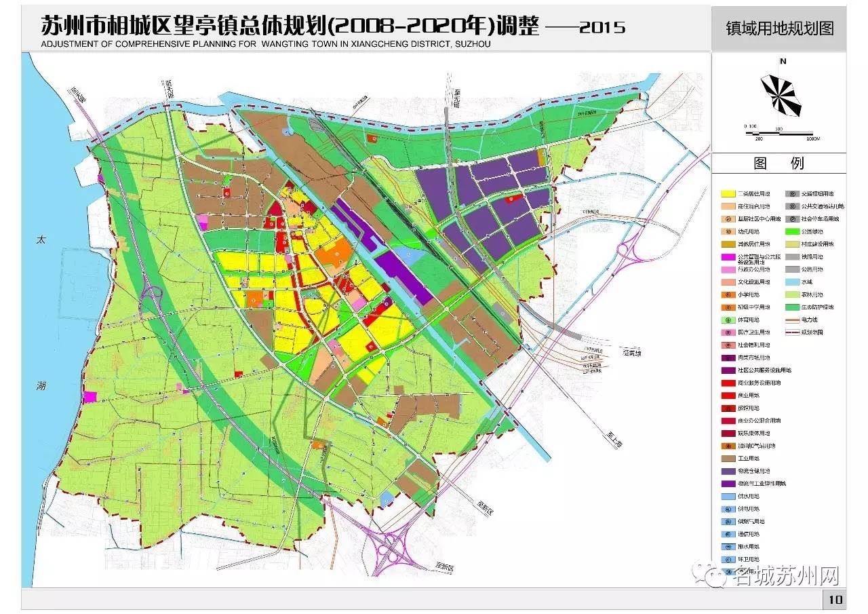Select the 初级中学用地 legend symbol
This screenshot has width=868, height=614.
click(727, 307)
